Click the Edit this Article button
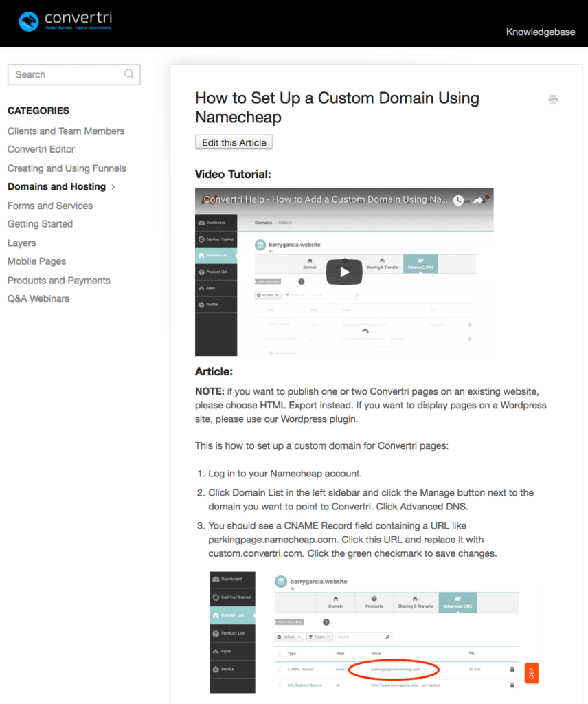This screenshot has width=588, height=704. pyautogui.click(x=234, y=142)
